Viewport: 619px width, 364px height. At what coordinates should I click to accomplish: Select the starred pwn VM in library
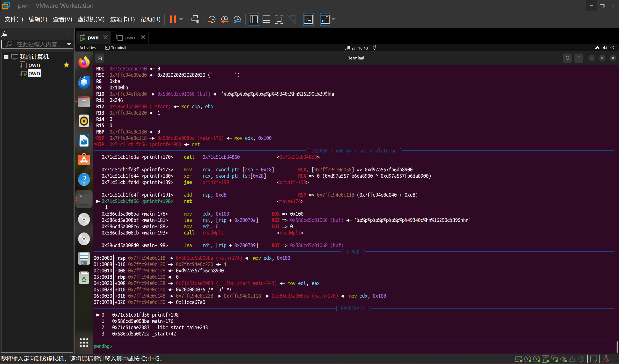[34, 65]
